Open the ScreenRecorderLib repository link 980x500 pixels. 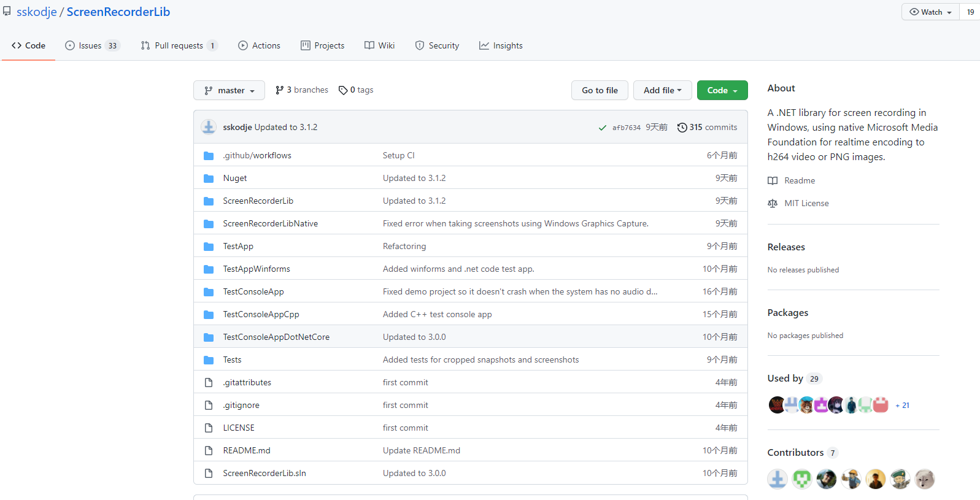(118, 12)
